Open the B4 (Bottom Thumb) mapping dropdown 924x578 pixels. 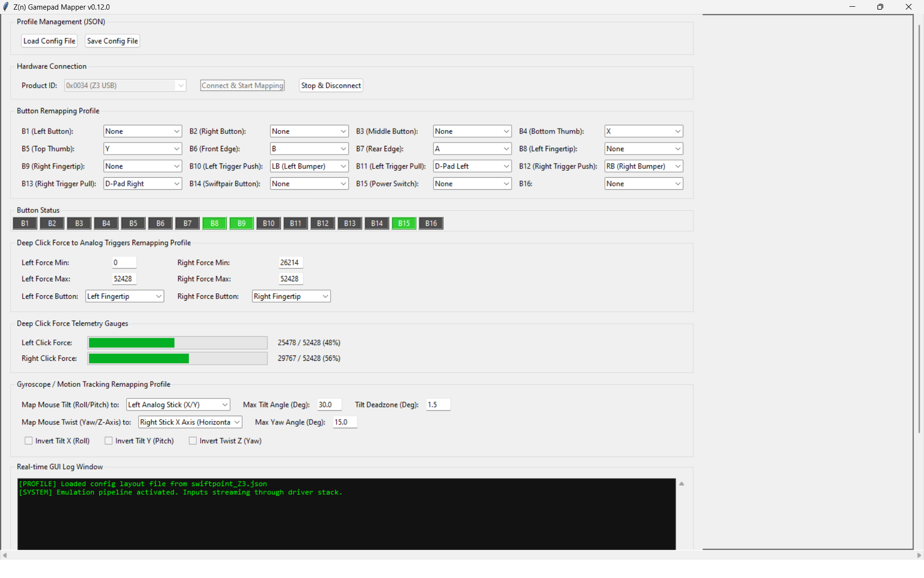tap(643, 131)
